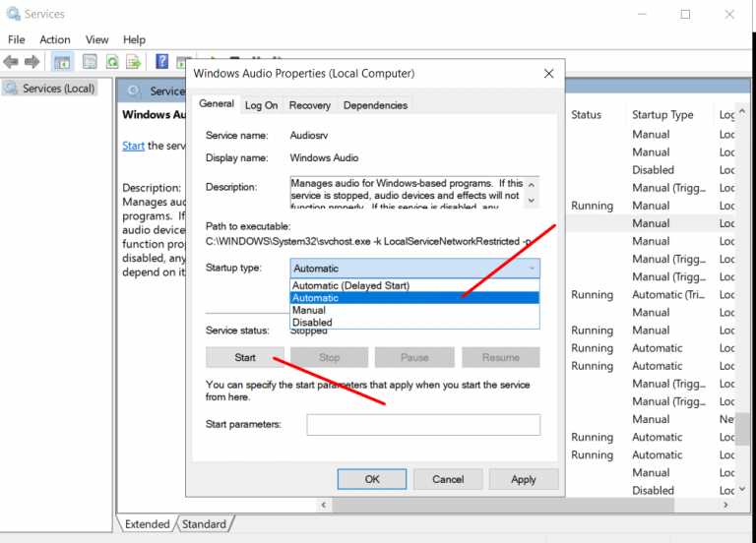Choose Disabled from the startup type list
This screenshot has height=543, width=756.
click(414, 323)
